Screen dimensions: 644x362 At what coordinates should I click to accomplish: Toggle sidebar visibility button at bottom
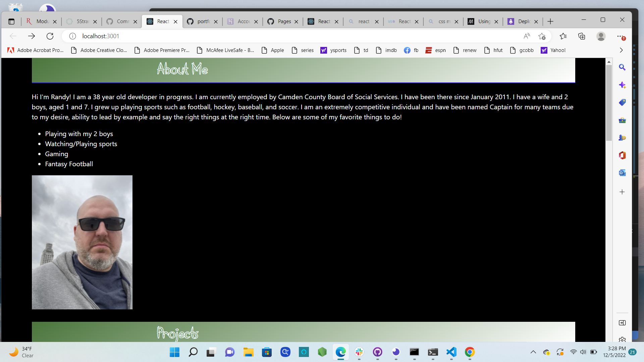[622, 323]
